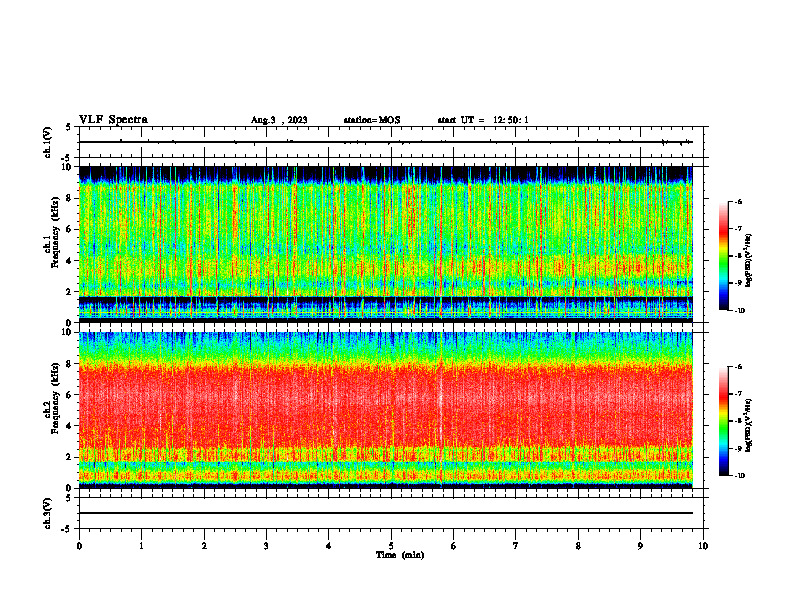Click the ch.1 frequency tick "2"

[69, 291]
